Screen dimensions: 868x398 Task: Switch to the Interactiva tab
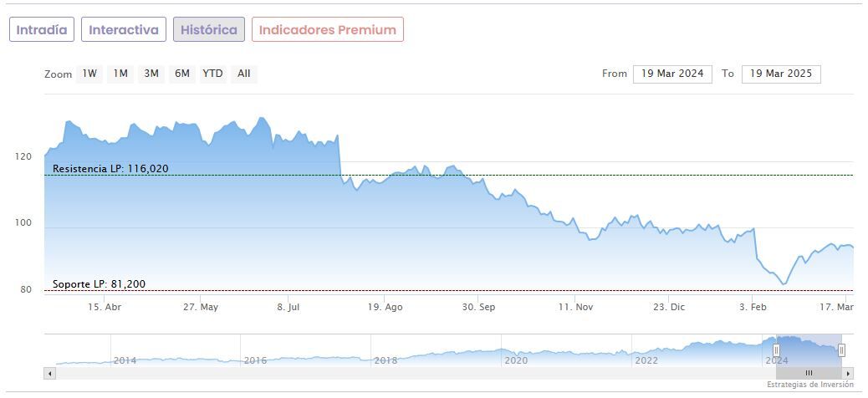[x=124, y=29]
